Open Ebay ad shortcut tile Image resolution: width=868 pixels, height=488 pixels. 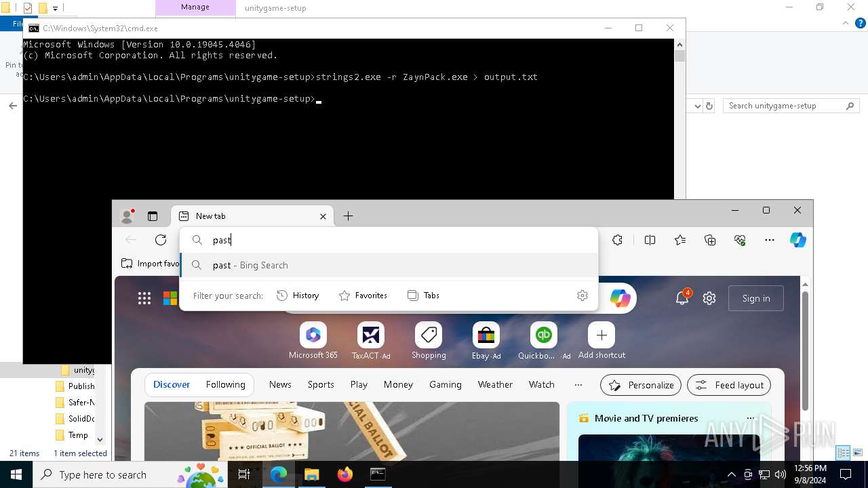coord(486,341)
